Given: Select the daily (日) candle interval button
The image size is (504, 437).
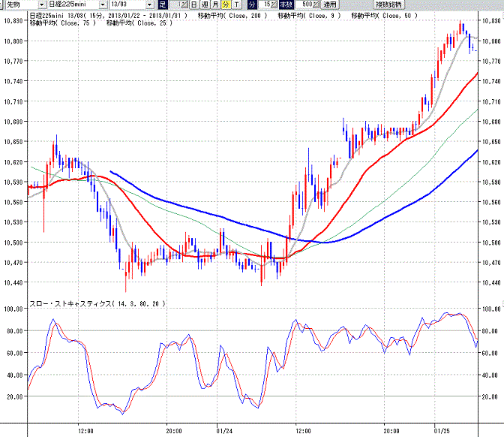Looking at the screenshot, I should pos(194,5).
